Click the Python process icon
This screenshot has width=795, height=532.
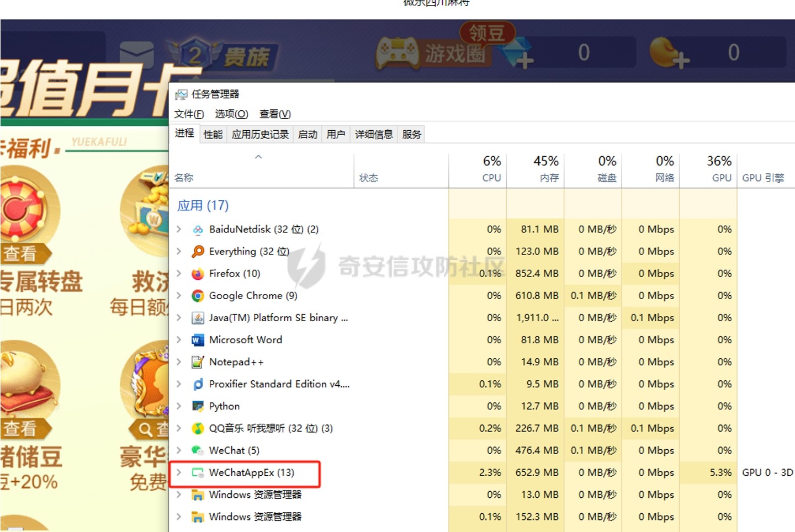point(197,406)
